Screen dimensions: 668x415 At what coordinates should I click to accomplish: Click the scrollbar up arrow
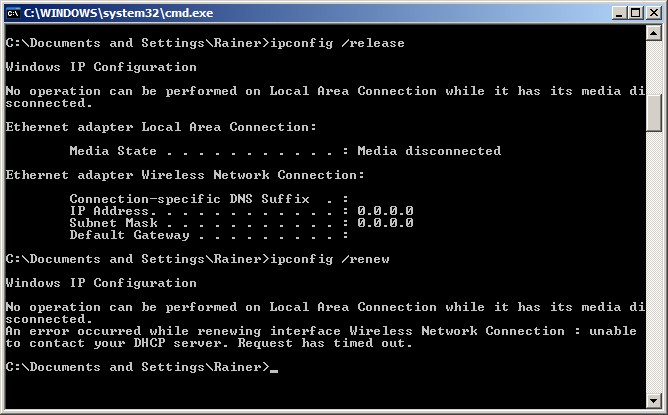pyautogui.click(x=654, y=33)
